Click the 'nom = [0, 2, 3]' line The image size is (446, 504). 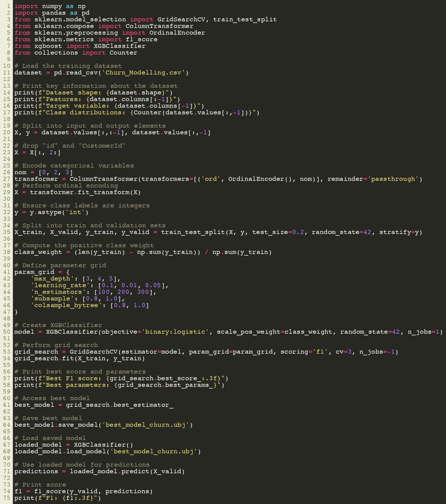coord(43,172)
